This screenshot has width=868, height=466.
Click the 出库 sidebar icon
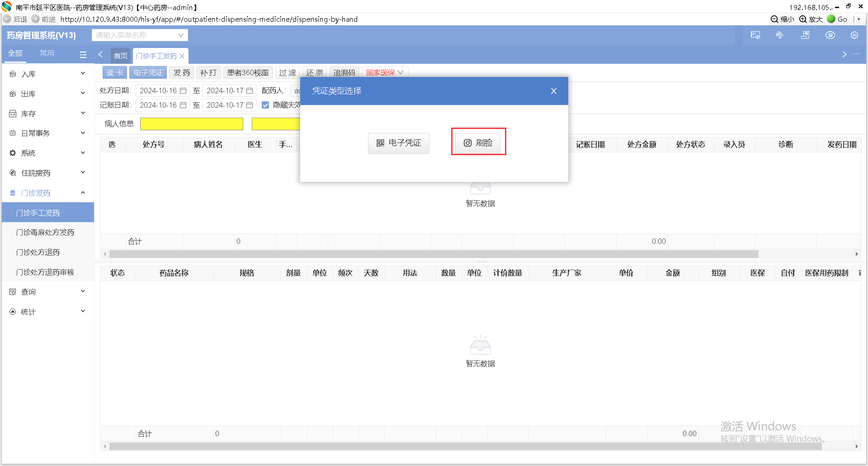point(13,94)
